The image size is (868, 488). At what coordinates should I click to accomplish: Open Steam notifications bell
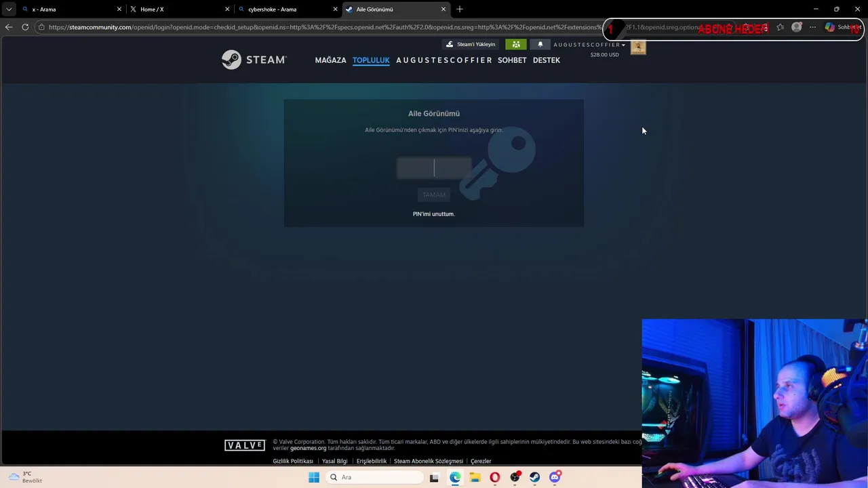coord(540,44)
